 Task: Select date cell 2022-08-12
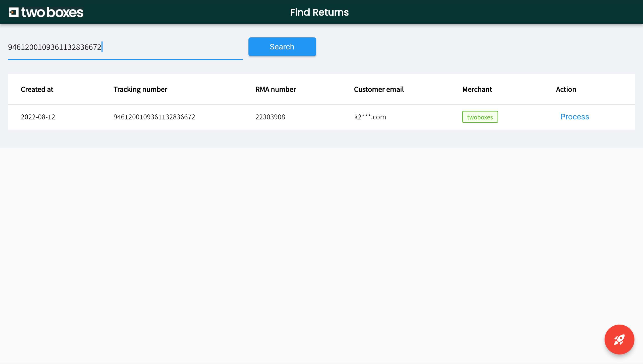[x=38, y=117]
